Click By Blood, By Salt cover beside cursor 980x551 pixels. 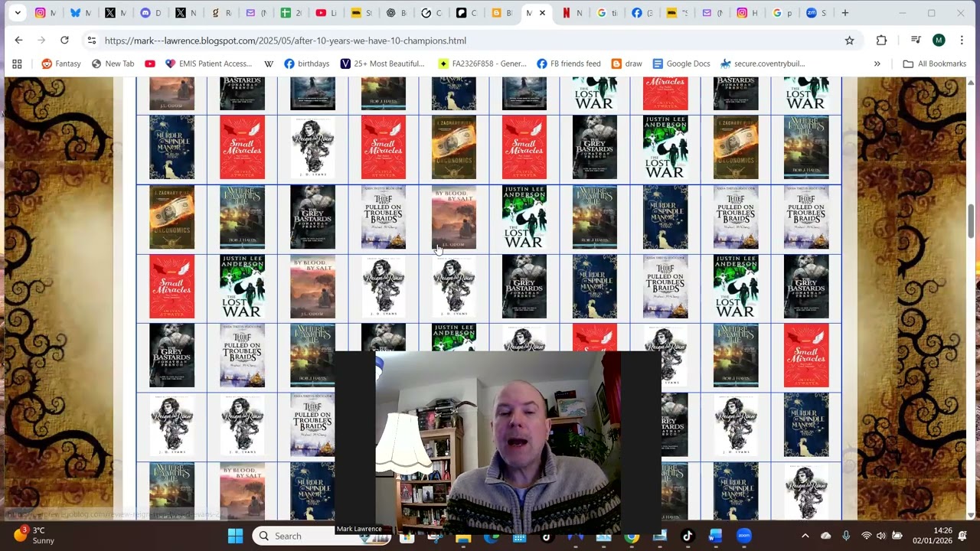click(454, 217)
